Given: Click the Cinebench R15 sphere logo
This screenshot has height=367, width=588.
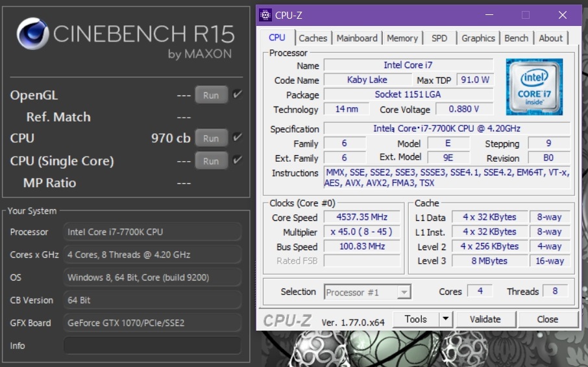Looking at the screenshot, I should coord(32,34).
